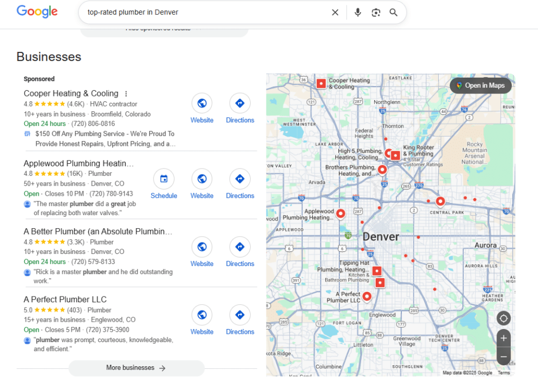
Task: Click the $150 Off Any Plumbing Service offer
Action: (x=105, y=139)
